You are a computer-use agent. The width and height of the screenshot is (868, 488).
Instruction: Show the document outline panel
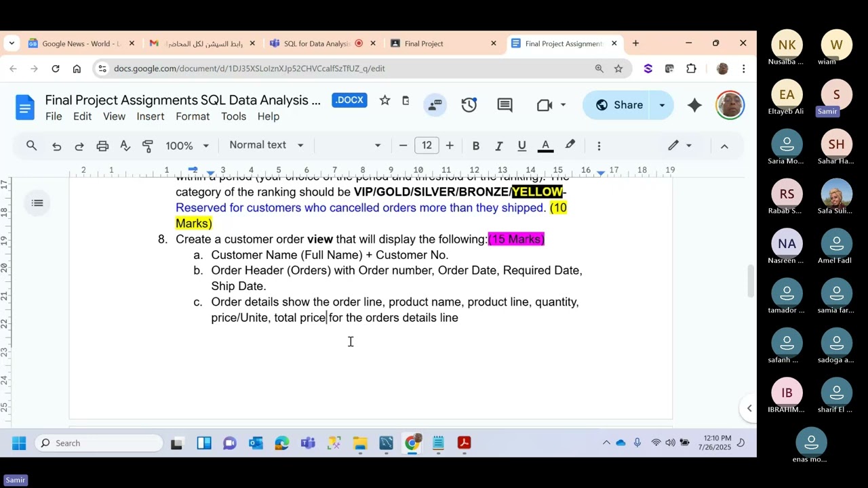[x=37, y=203]
